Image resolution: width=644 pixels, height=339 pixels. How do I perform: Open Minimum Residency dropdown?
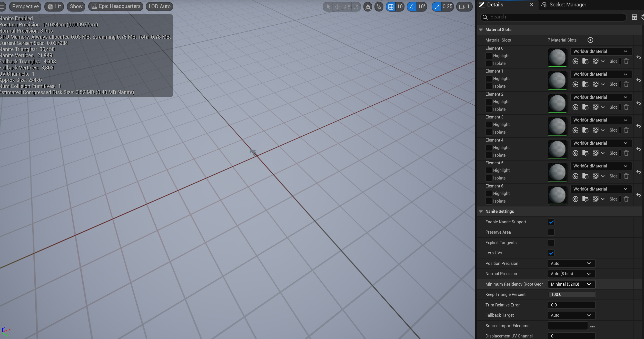tap(571, 284)
